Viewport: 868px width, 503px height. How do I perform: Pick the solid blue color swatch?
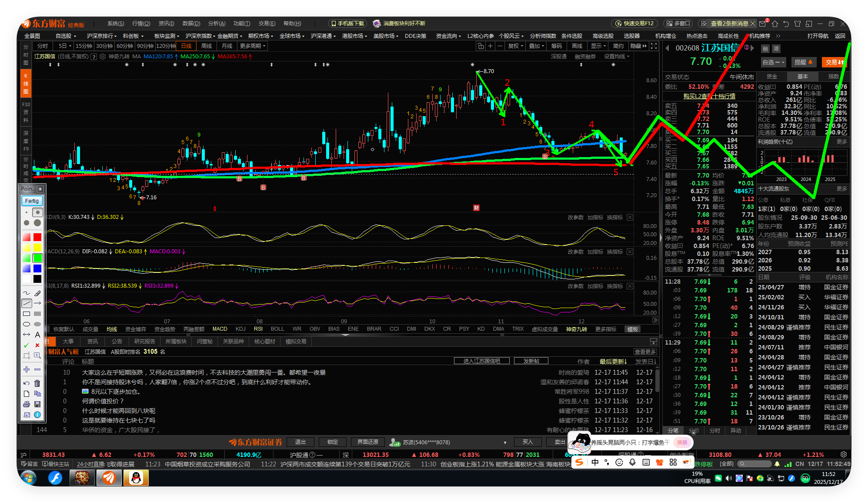pos(37,268)
